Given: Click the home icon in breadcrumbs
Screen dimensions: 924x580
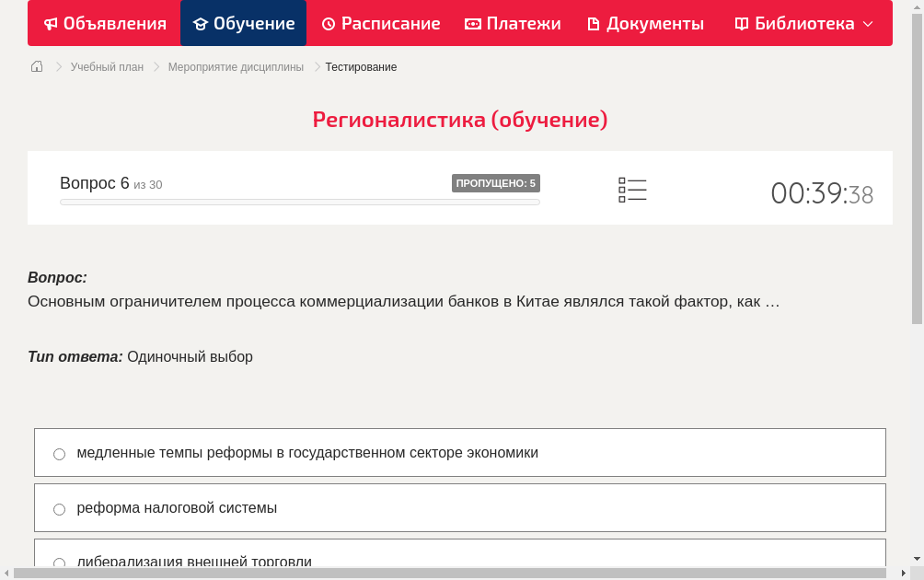Looking at the screenshot, I should coord(37,65).
